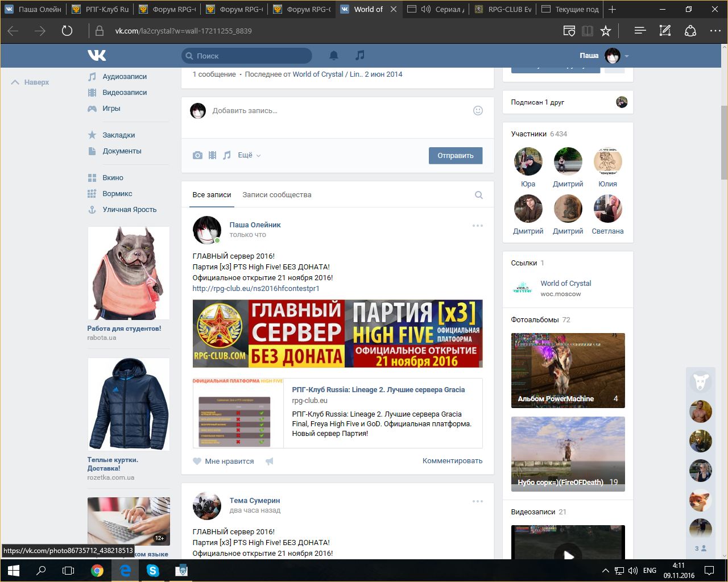Open the Альбом PowerMachine photo album

[568, 371]
